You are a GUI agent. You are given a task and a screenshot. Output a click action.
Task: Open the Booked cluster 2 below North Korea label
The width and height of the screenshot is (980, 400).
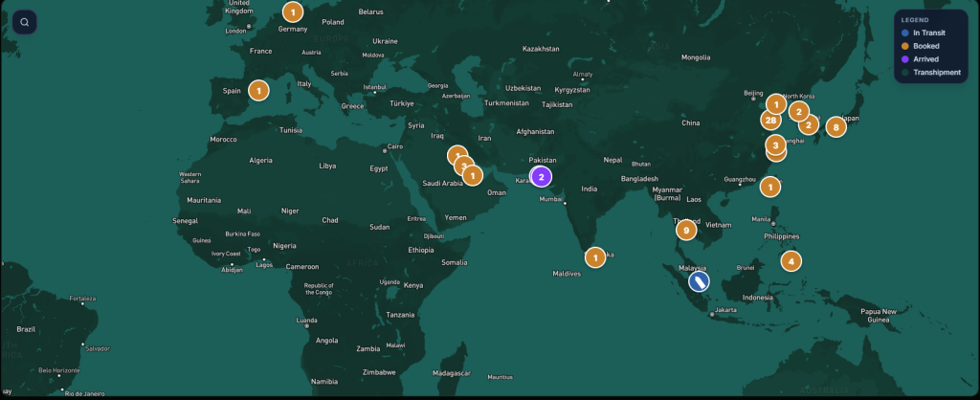(799, 111)
